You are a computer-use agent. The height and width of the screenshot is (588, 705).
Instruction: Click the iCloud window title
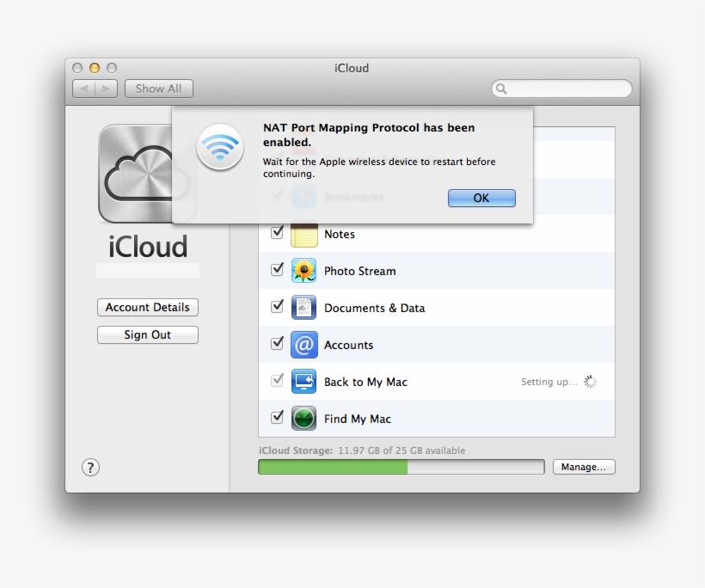[x=352, y=68]
